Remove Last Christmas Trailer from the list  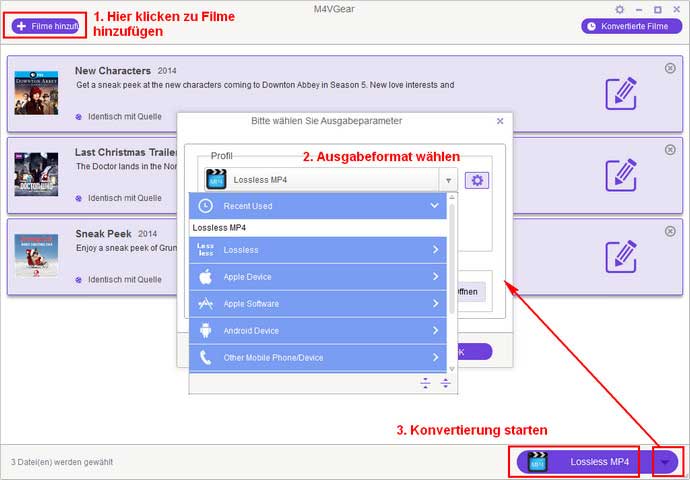(670, 150)
